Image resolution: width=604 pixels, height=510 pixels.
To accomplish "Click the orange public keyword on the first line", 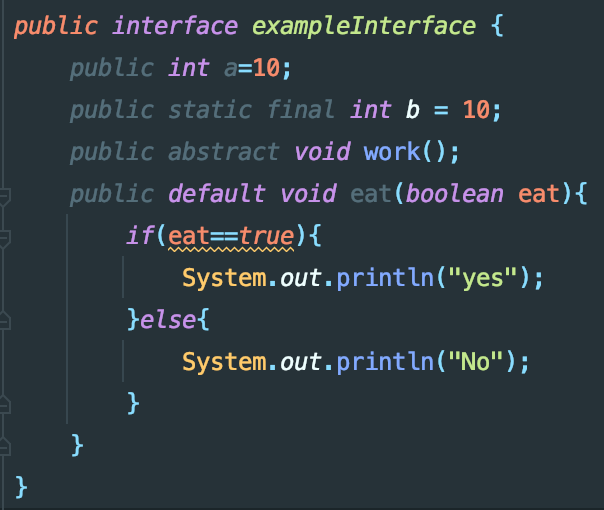I will coord(56,27).
